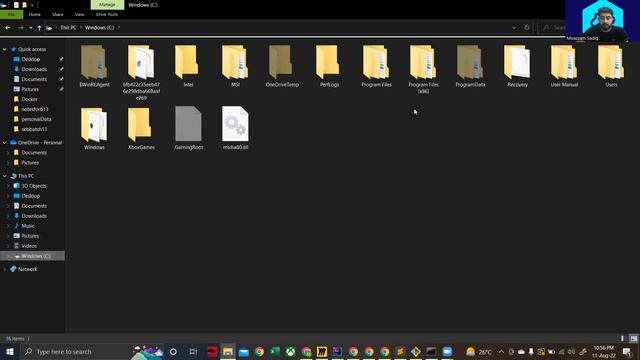640x360 pixels.
Task: Select the Program Files (x86) folder
Action: 423,70
